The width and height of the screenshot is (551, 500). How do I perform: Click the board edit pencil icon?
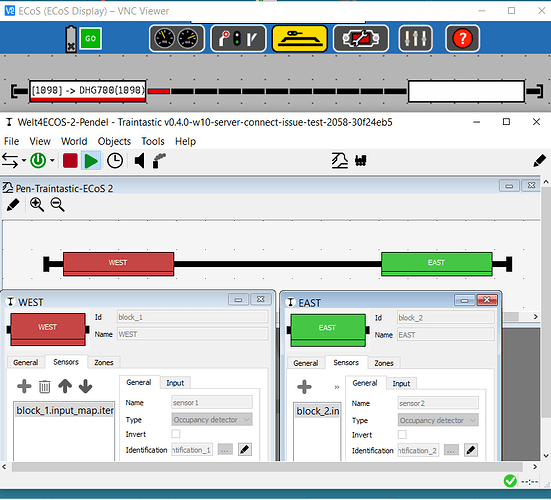13,204
